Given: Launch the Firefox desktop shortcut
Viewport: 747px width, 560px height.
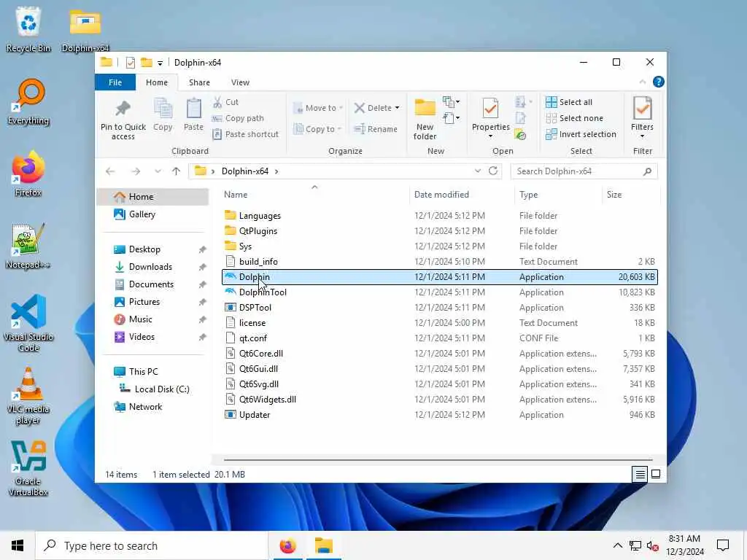Looking at the screenshot, I should 28,174.
